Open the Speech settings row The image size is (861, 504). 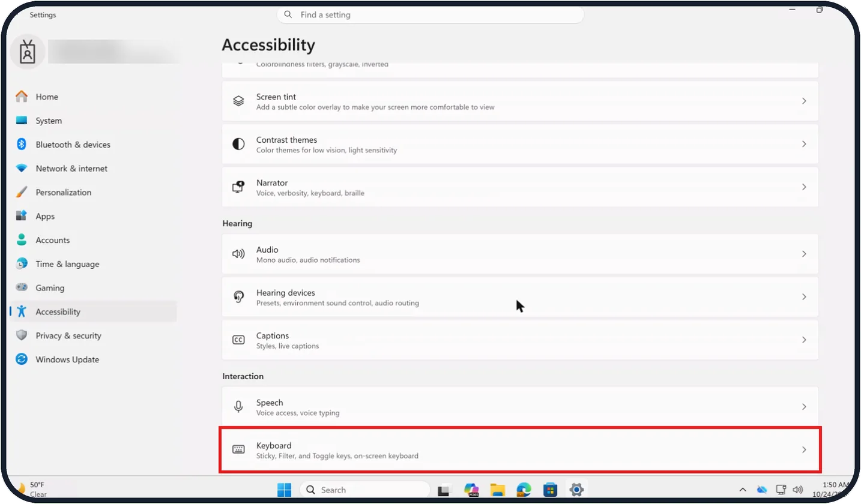(x=520, y=407)
